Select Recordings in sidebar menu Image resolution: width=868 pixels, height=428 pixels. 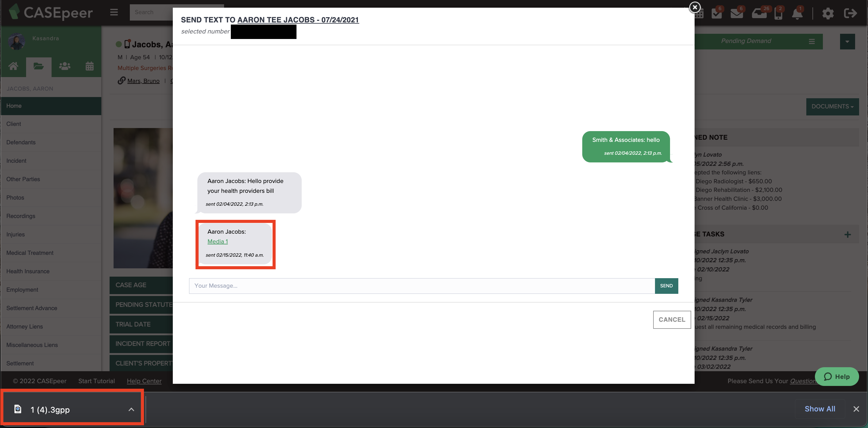point(51,216)
